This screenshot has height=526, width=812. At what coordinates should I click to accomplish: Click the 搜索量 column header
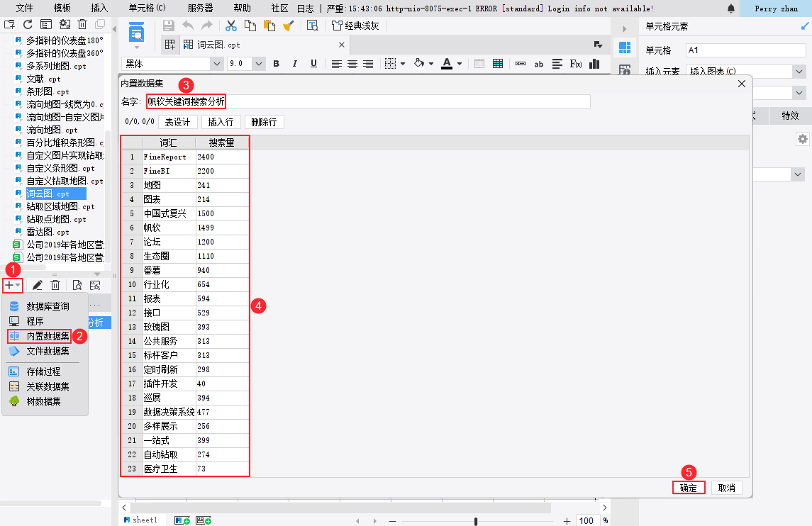pos(222,143)
